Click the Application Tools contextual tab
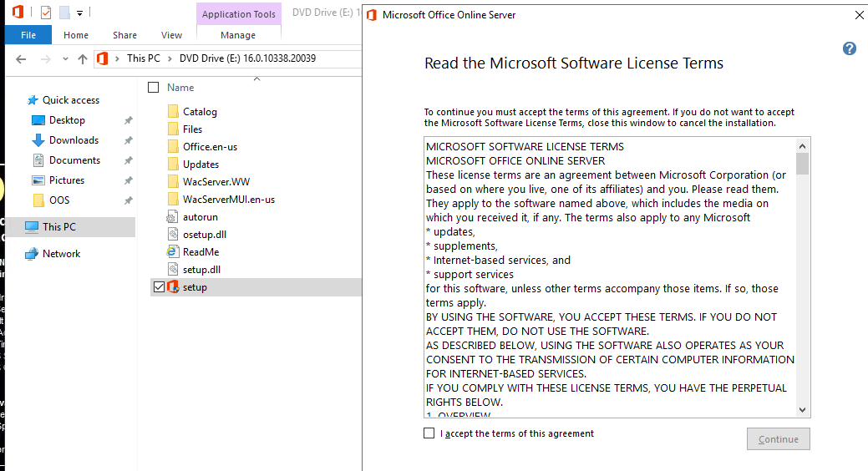 (239, 14)
